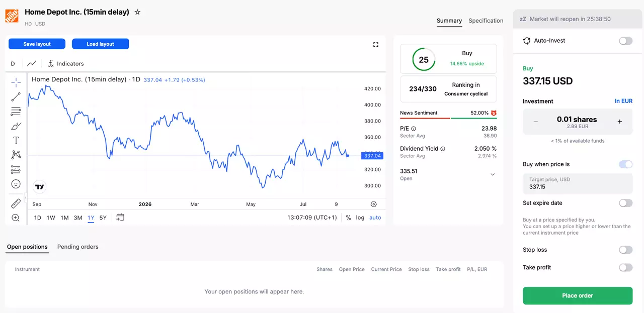Select the 5Y time range
Viewport: 644px width, 313px height.
[x=103, y=218]
